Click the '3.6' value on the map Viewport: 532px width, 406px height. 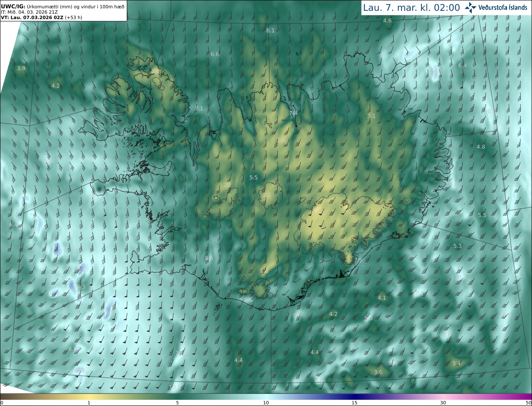tap(378, 372)
